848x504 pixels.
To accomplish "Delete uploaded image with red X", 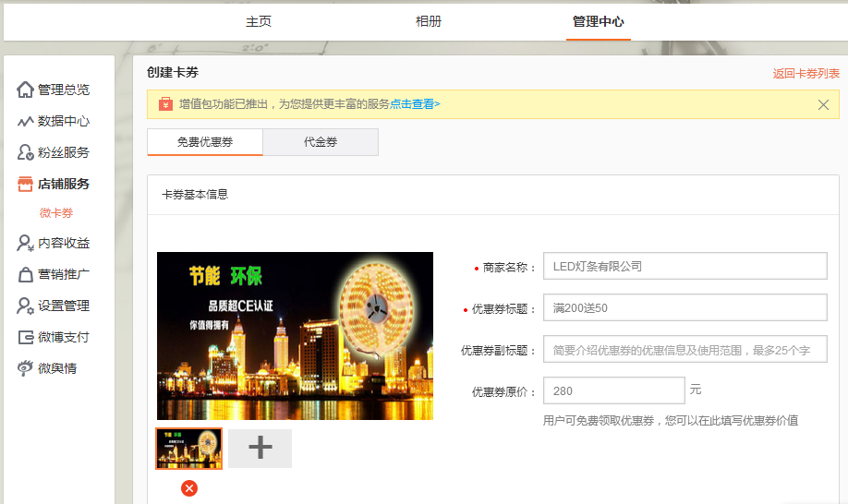I will 189,488.
